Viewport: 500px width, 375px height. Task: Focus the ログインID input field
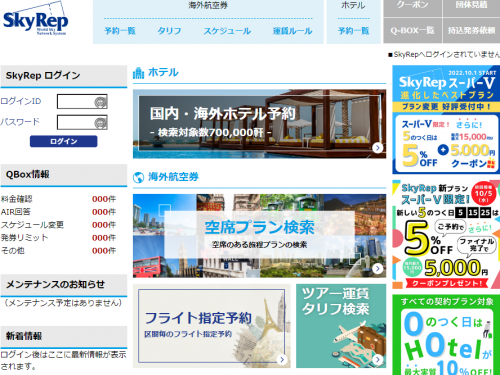click(x=82, y=102)
